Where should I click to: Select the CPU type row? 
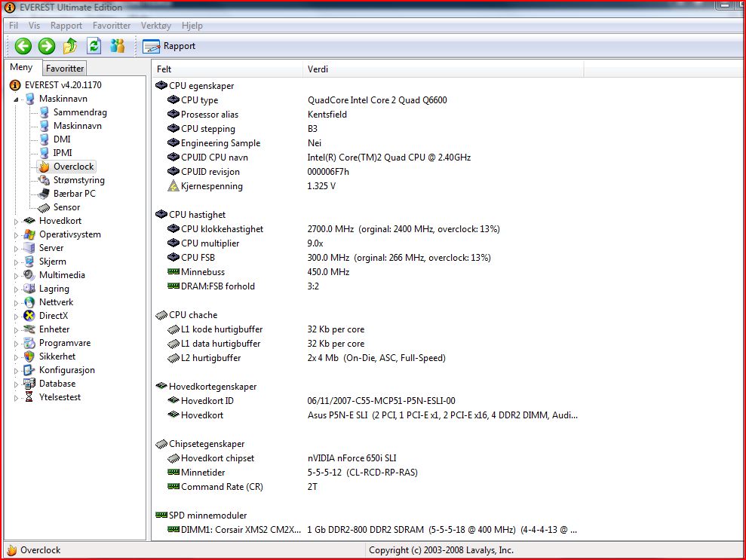367,100
